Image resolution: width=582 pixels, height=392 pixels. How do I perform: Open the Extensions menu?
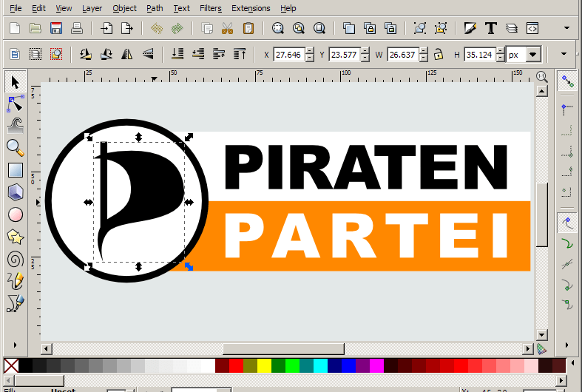pyautogui.click(x=251, y=8)
